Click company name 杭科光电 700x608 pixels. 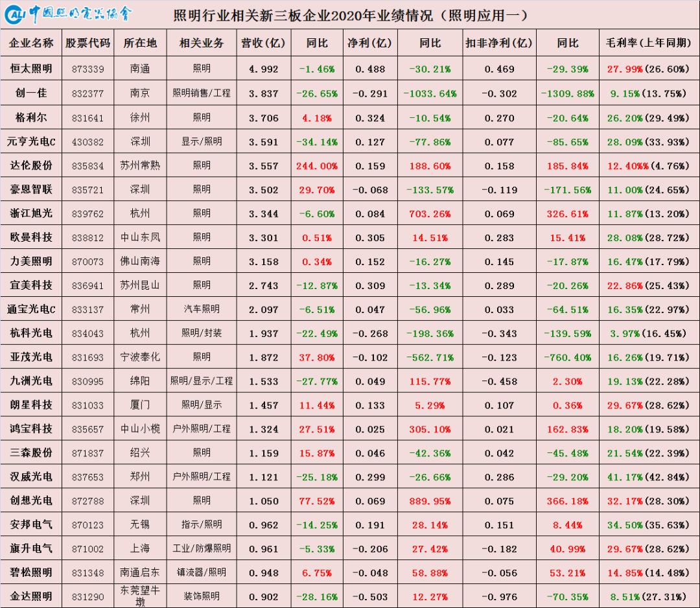point(31,333)
